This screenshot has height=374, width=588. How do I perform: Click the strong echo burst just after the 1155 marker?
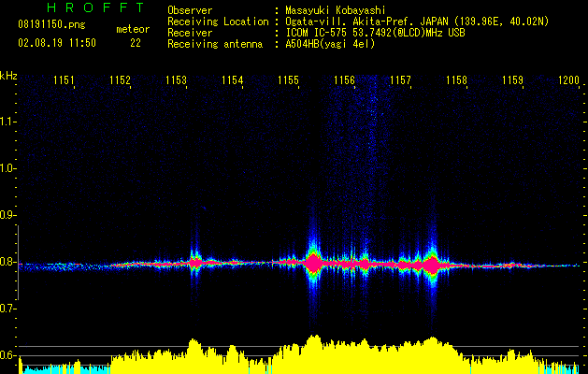pos(313,264)
